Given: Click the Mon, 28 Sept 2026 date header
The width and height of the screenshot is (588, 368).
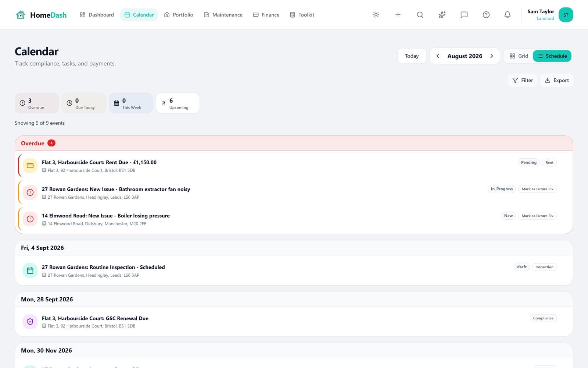Looking at the screenshot, I should coord(294,299).
